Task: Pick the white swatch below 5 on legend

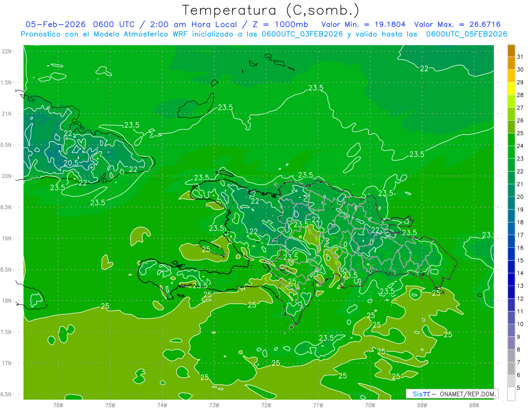Action: 511,394
